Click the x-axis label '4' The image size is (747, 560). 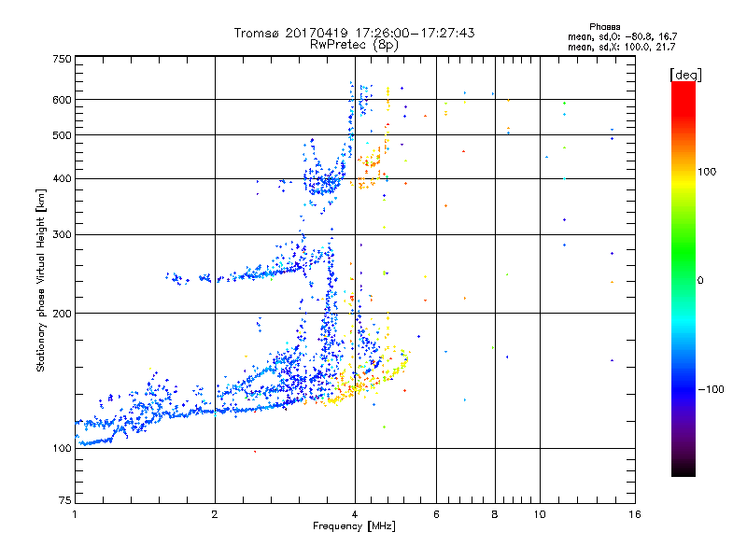(355, 514)
